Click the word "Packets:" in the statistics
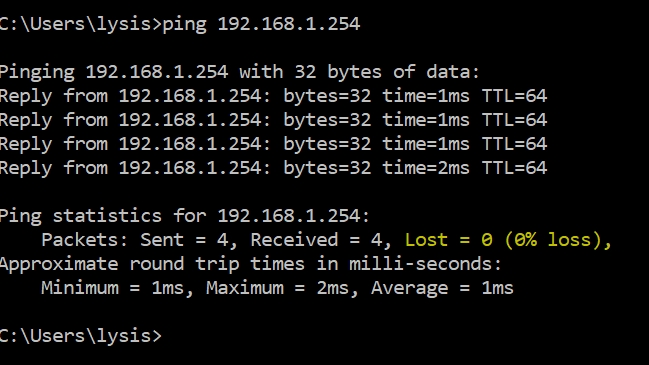Screen dimensions: 649x365 point(84,240)
